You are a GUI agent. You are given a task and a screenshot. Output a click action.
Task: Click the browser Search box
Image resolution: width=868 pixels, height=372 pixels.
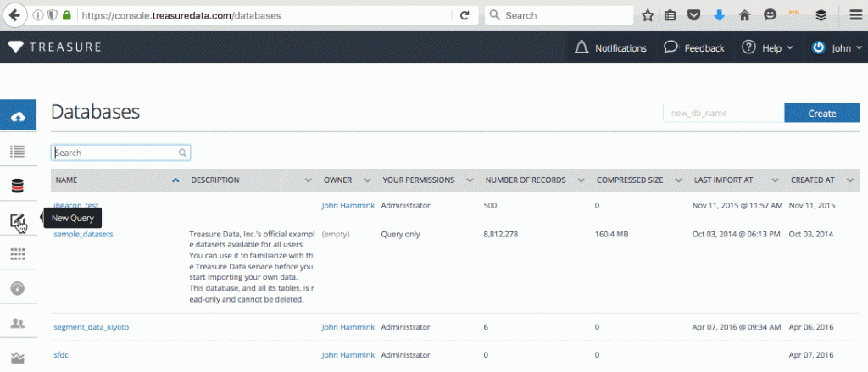pos(559,15)
